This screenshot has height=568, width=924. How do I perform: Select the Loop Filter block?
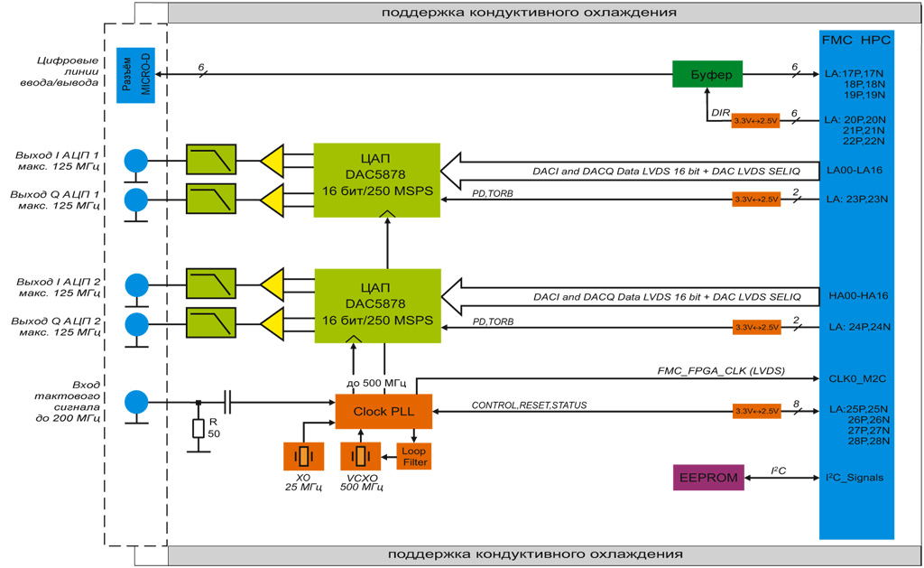(x=413, y=456)
